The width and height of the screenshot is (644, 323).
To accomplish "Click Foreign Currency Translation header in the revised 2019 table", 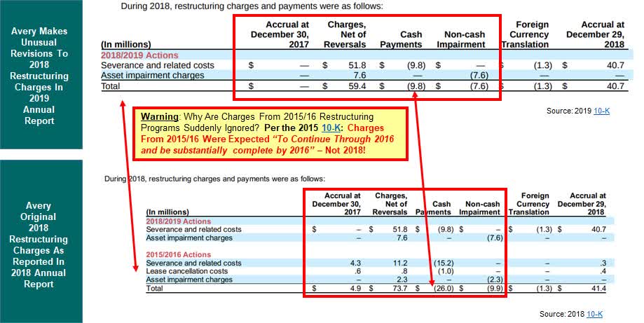I will [526, 34].
